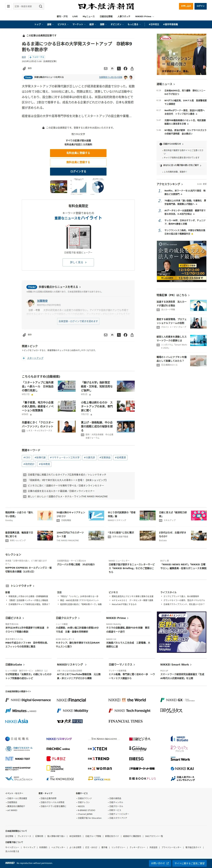Click #マサチューセッツ工科大学 keyword tag
The width and height of the screenshot is (212, 868).
(x=65, y=457)
